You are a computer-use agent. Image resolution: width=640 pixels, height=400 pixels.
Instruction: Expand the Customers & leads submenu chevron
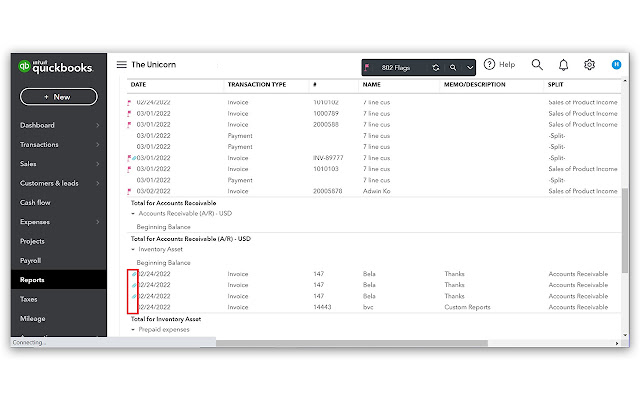pyautogui.click(x=98, y=183)
